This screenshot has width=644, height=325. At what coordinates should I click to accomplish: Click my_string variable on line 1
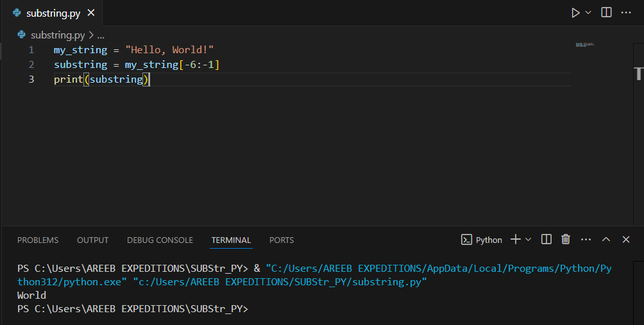pos(81,50)
